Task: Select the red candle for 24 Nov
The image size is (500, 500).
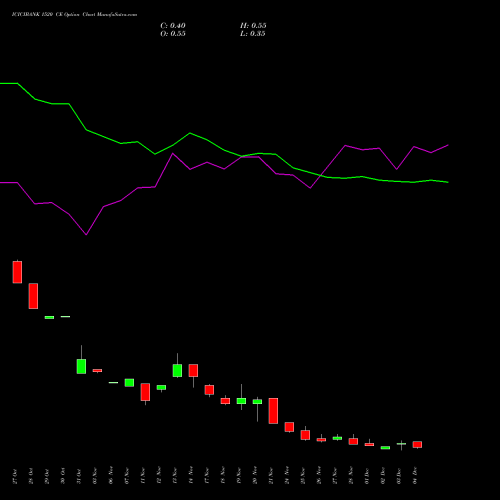Action: coord(289,427)
